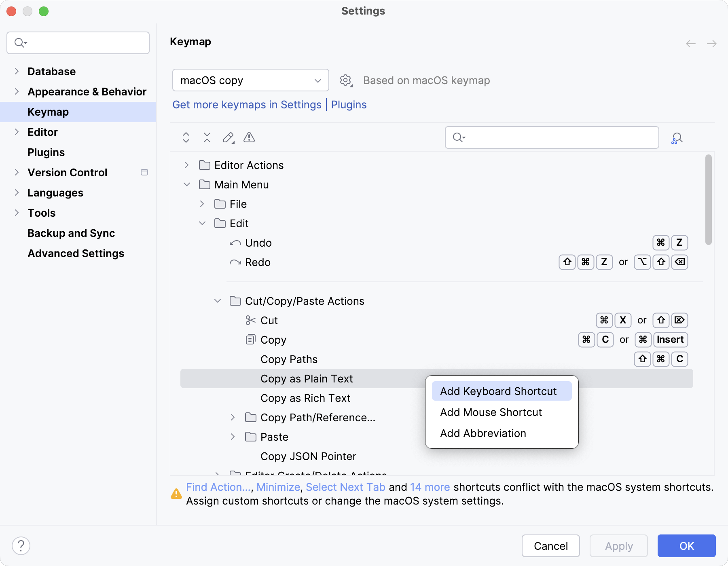This screenshot has width=728, height=566.
Task: Expand the Editor Actions folder
Action: 186,165
